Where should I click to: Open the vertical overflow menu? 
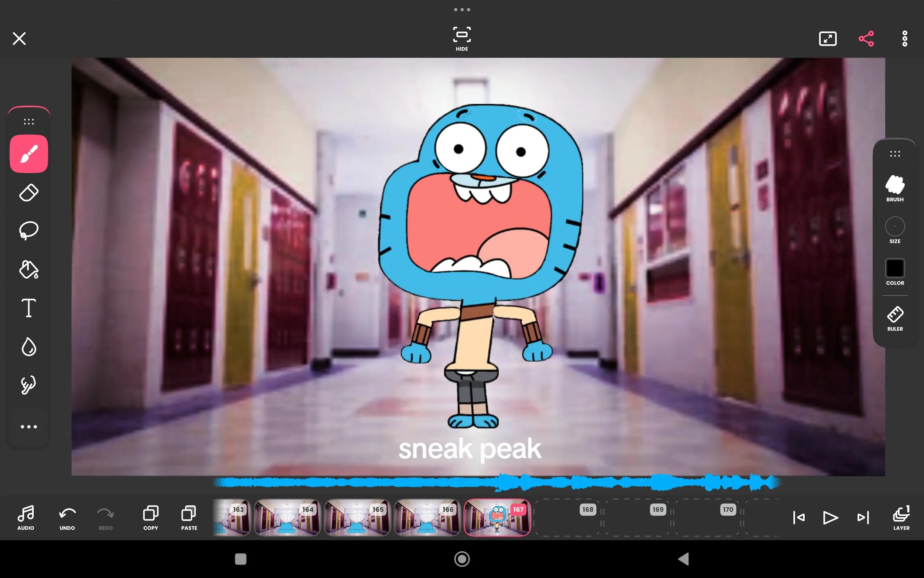(x=904, y=39)
